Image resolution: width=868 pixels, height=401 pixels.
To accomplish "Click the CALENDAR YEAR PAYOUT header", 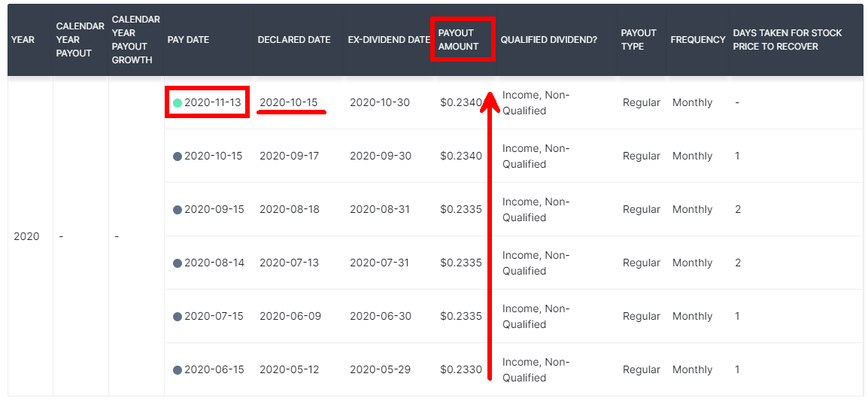I will click(80, 40).
